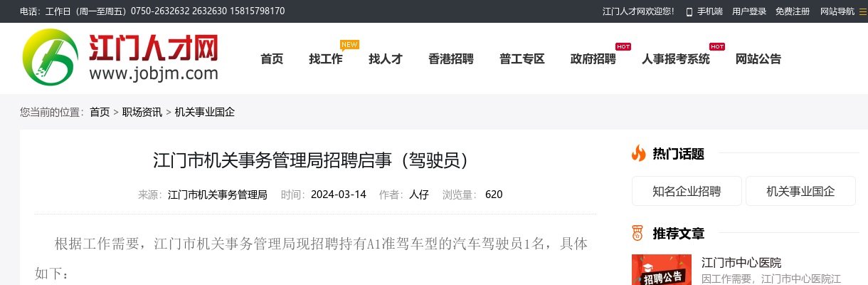The height and width of the screenshot is (285, 868).
Task: Expand the 网站导航 dropdown
Action: (x=837, y=11)
